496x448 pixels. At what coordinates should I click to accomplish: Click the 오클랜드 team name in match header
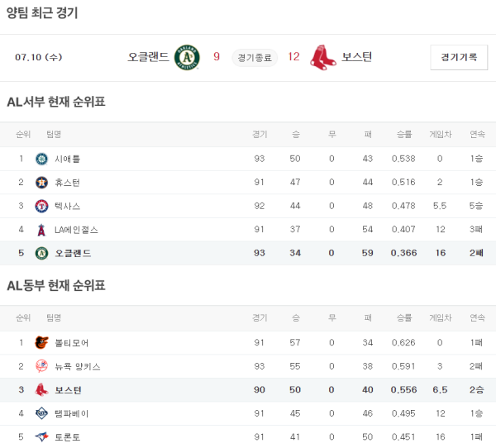coord(149,57)
